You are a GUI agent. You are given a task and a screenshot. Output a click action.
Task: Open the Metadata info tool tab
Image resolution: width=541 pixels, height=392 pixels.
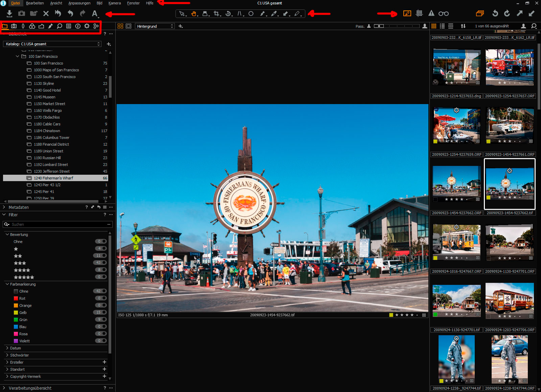pyautogui.click(x=78, y=26)
